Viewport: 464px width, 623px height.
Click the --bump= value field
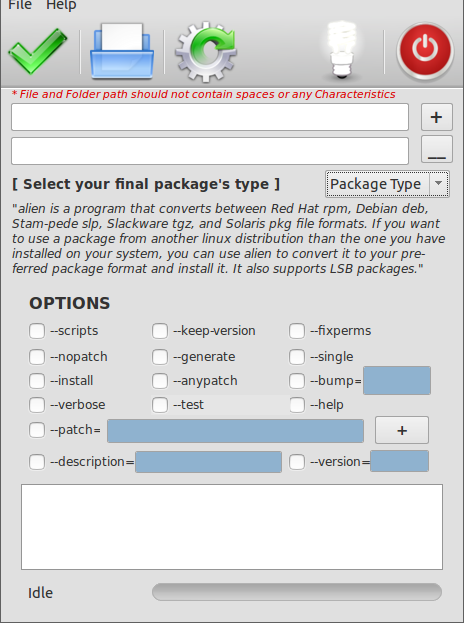(397, 381)
